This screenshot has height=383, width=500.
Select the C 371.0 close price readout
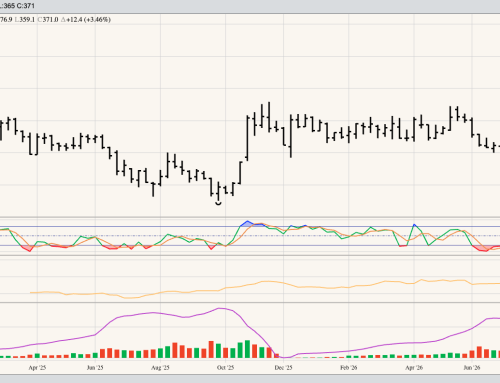click(x=48, y=19)
